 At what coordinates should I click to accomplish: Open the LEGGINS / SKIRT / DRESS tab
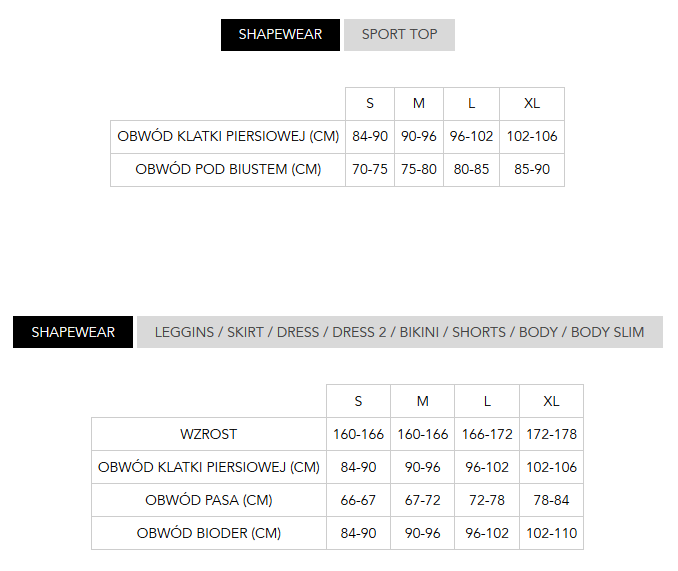pos(399,332)
